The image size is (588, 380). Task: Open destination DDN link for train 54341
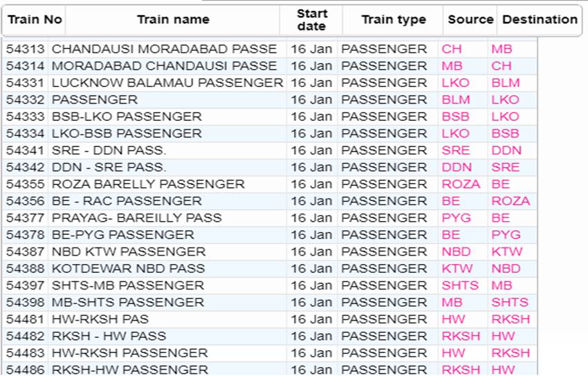point(506,150)
